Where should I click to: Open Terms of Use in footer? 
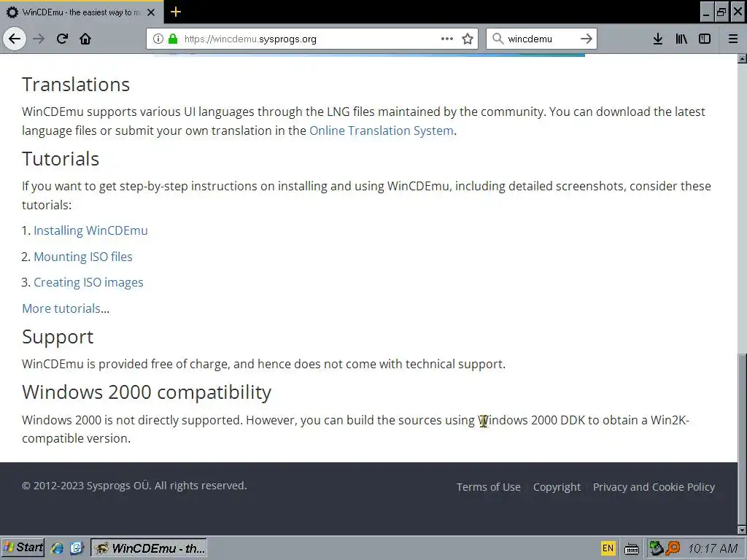click(x=488, y=486)
